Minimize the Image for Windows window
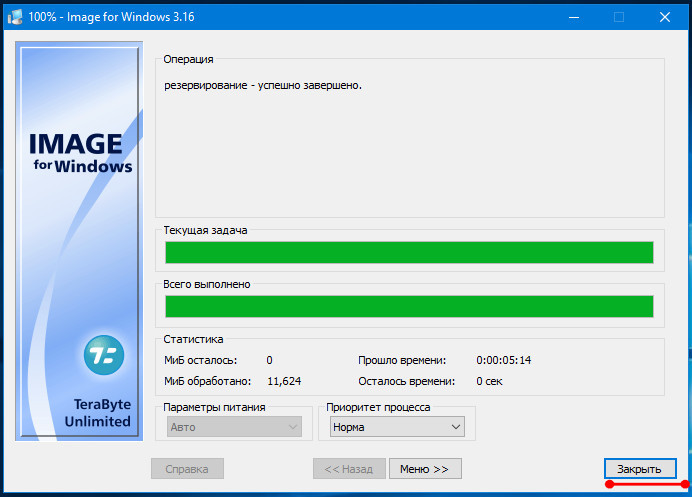Image resolution: width=692 pixels, height=497 pixels. 574,17
